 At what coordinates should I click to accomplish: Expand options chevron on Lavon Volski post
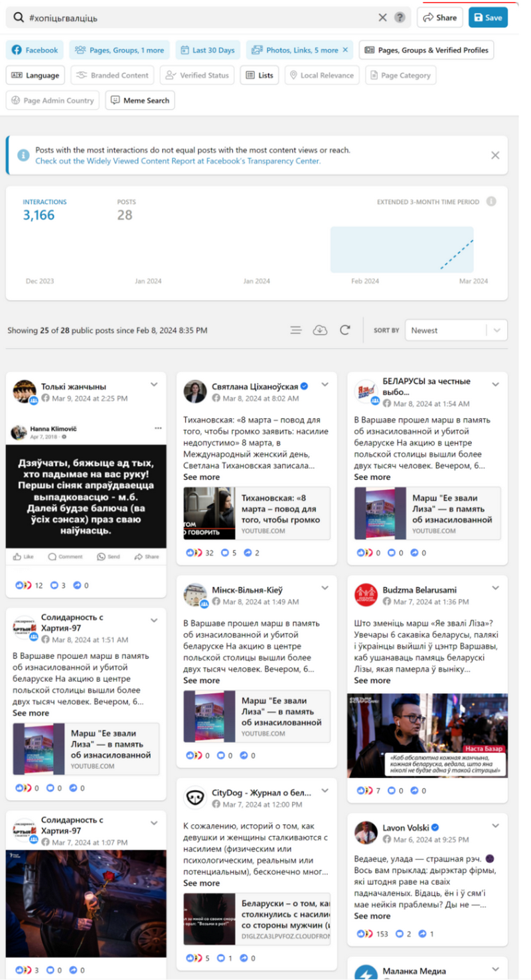[495, 826]
